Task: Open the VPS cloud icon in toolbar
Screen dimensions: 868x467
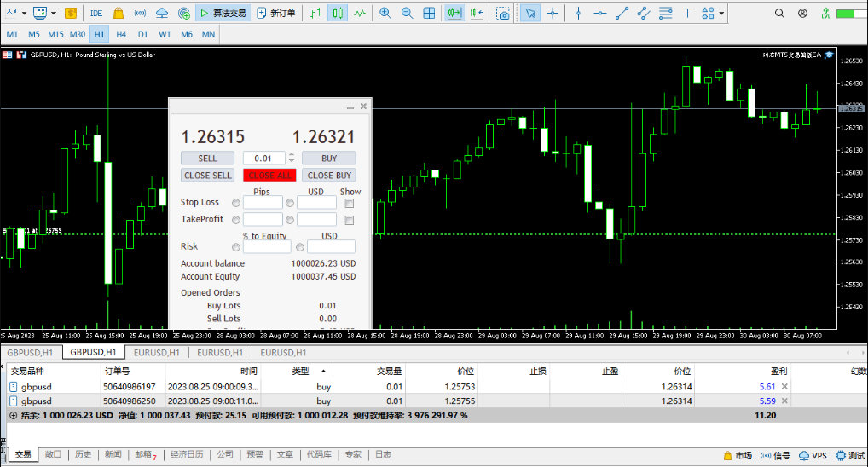Action: (x=162, y=13)
